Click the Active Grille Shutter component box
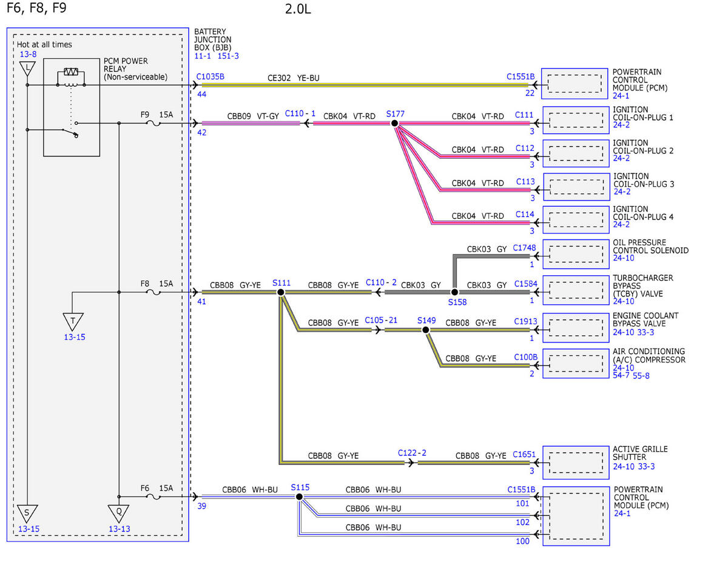 [576, 462]
